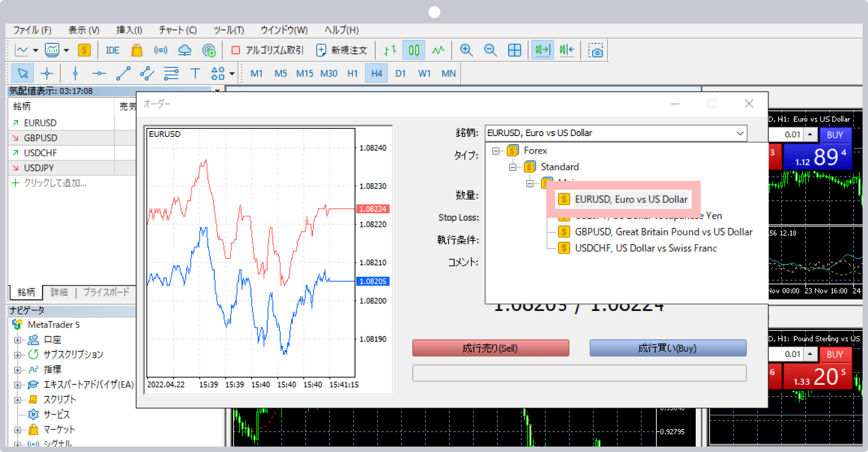The height and width of the screenshot is (452, 868).
Task: Expand the 口座 node in Navigator
Action: [x=17, y=340]
